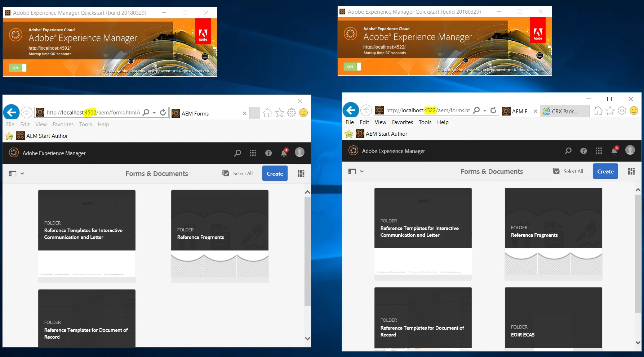Open the notifications bell in the 4502 page
Screen dimensions: 644x357
(x=284, y=153)
